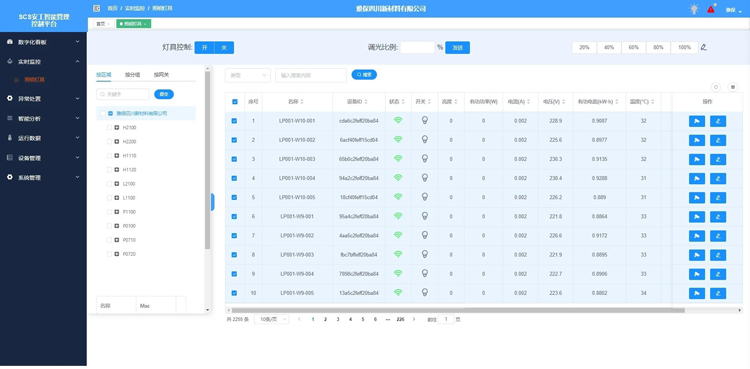Click the flag action button for row LP001-W9-001
750x369 pixels.
(x=697, y=217)
